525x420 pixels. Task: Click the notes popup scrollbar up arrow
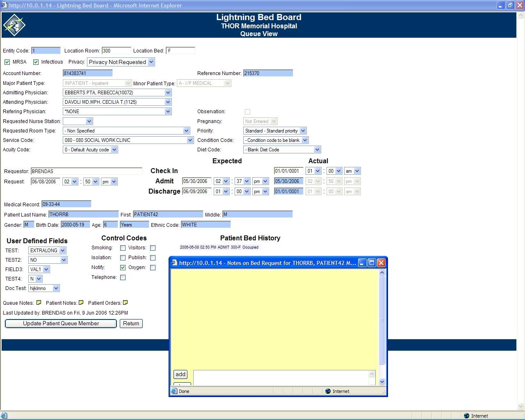pyautogui.click(x=382, y=273)
